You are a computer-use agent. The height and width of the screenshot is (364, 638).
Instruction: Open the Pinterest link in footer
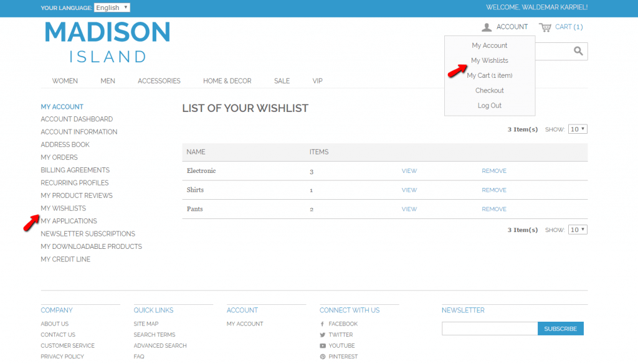click(341, 357)
